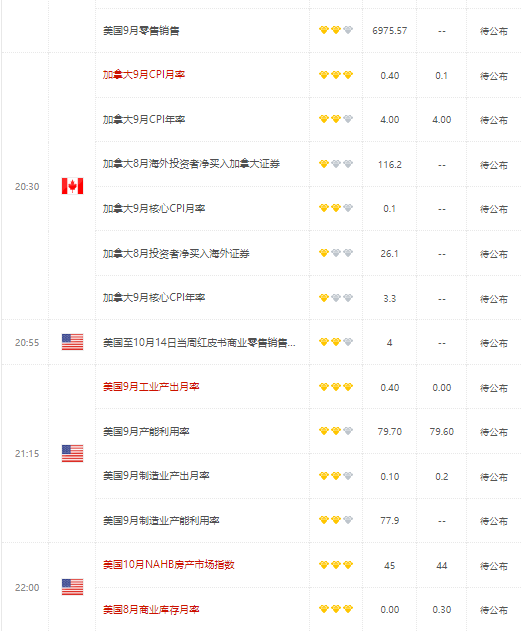Click importance rating for 美国8月商业库存月率
This screenshot has height=631, width=521.
(336, 609)
